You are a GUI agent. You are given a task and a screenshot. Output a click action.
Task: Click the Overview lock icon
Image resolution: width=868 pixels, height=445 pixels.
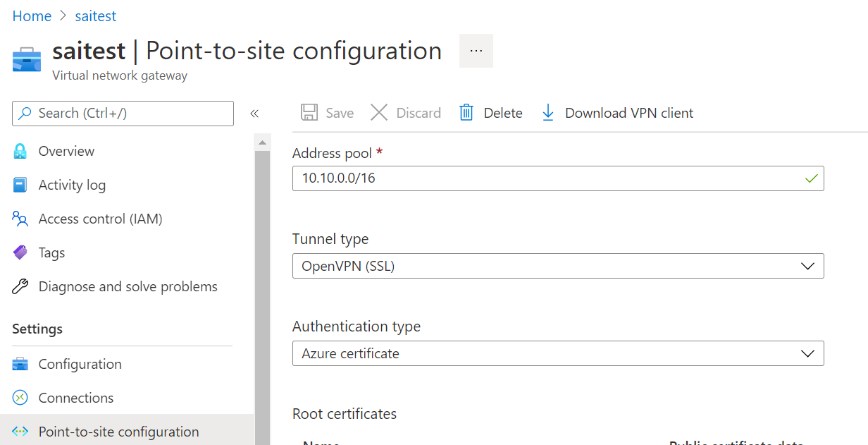[x=20, y=151]
